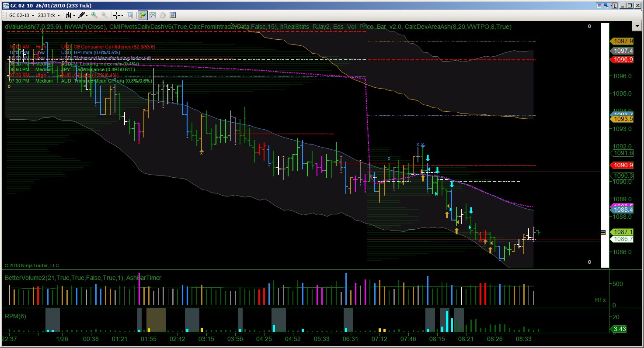The height and width of the screenshot is (348, 644).
Task: Click the dropdown arrow above the price axis
Action: (637, 26)
